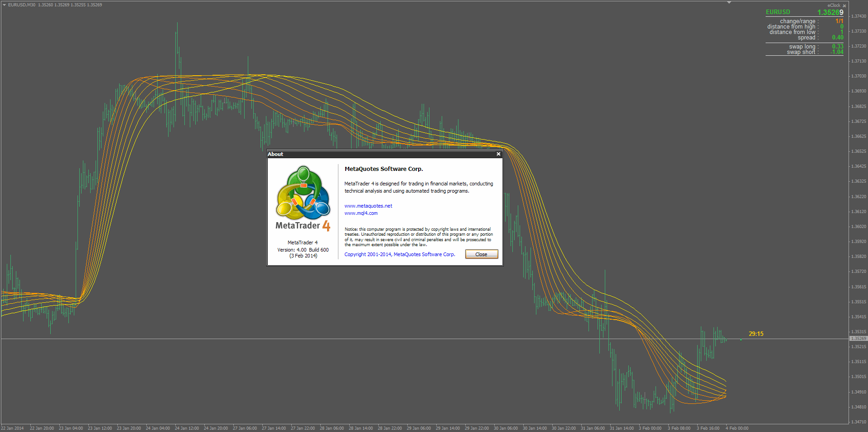This screenshot has width=868, height=432.
Task: Select the 'MetaQuotes Software Corp.' heading text
Action: click(x=384, y=169)
